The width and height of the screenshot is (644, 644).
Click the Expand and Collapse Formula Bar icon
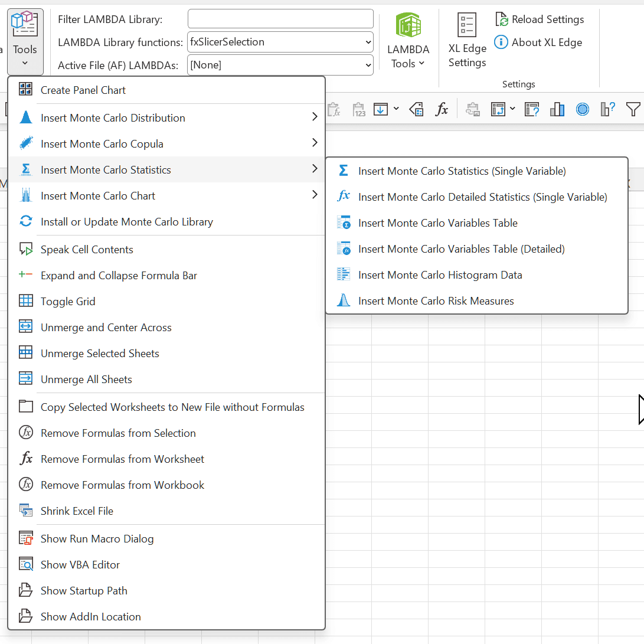tap(26, 274)
